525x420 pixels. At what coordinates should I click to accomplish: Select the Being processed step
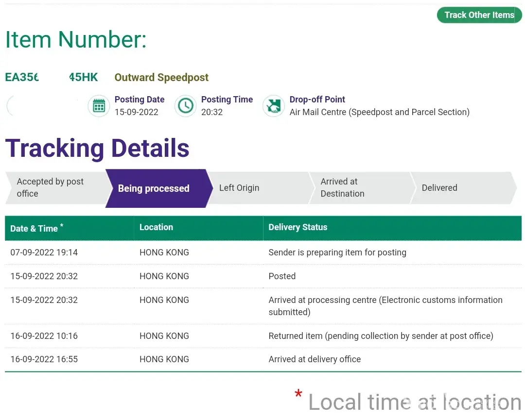[154, 188]
